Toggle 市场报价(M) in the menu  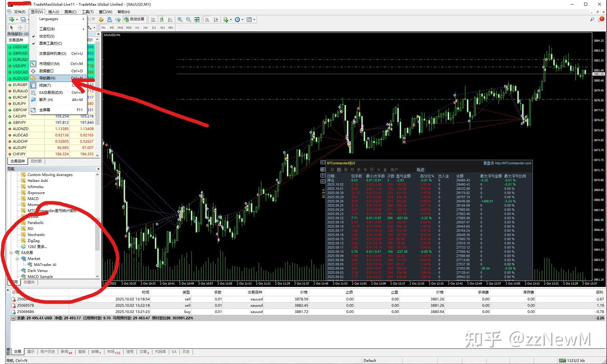[58, 64]
